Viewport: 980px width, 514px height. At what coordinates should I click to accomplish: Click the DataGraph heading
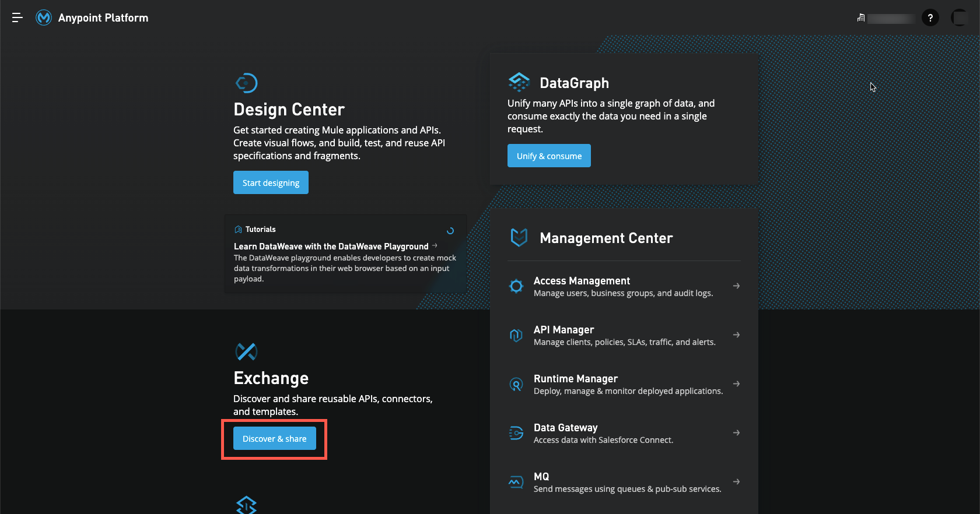click(x=574, y=83)
